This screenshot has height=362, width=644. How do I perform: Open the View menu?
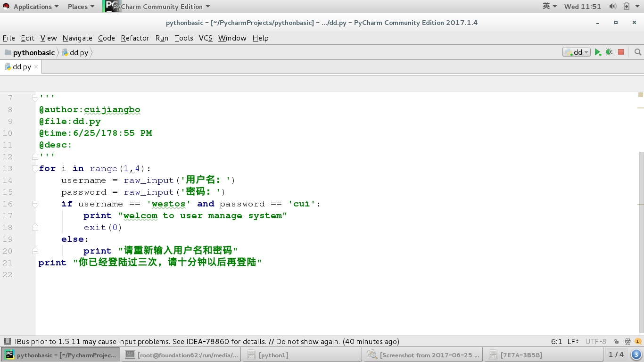(49, 38)
